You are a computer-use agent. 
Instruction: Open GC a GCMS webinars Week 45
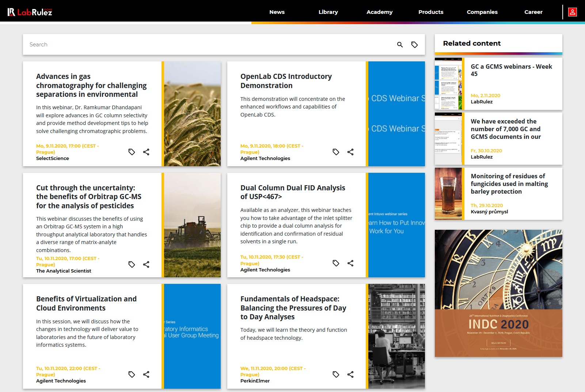click(x=511, y=70)
